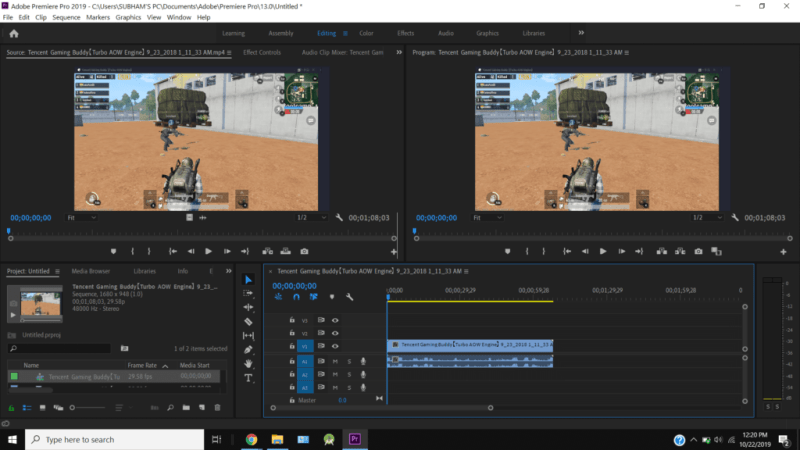Viewport: 800px width, 450px height.
Task: Select the Razor tool in tools panel
Action: pos(249,321)
